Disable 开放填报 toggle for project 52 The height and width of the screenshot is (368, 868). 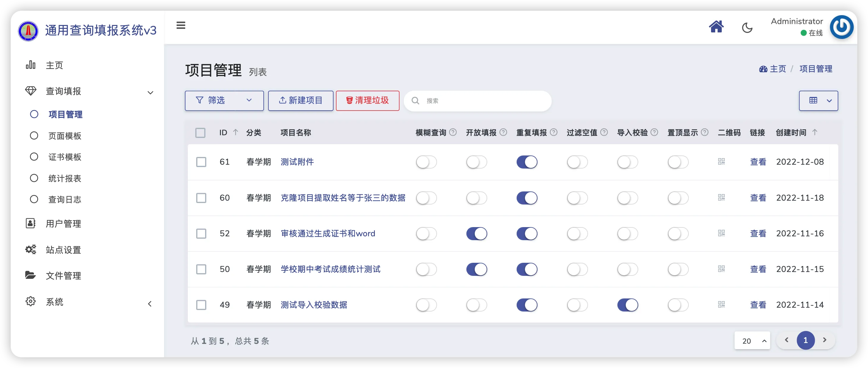pyautogui.click(x=477, y=234)
